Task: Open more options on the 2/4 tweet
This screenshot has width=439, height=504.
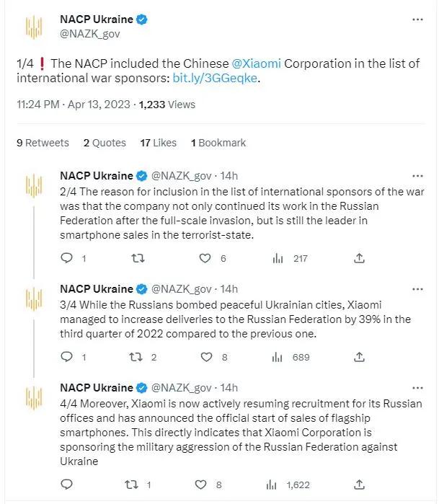Action: click(x=417, y=175)
